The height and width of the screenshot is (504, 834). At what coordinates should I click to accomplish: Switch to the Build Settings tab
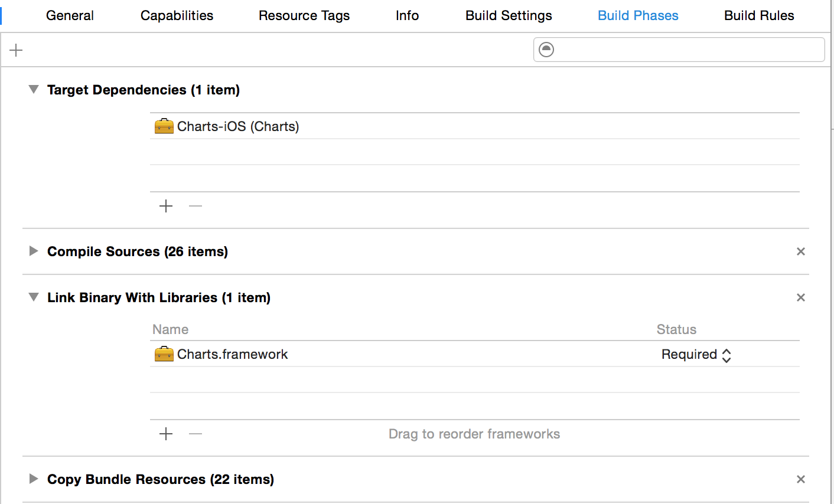click(x=509, y=16)
